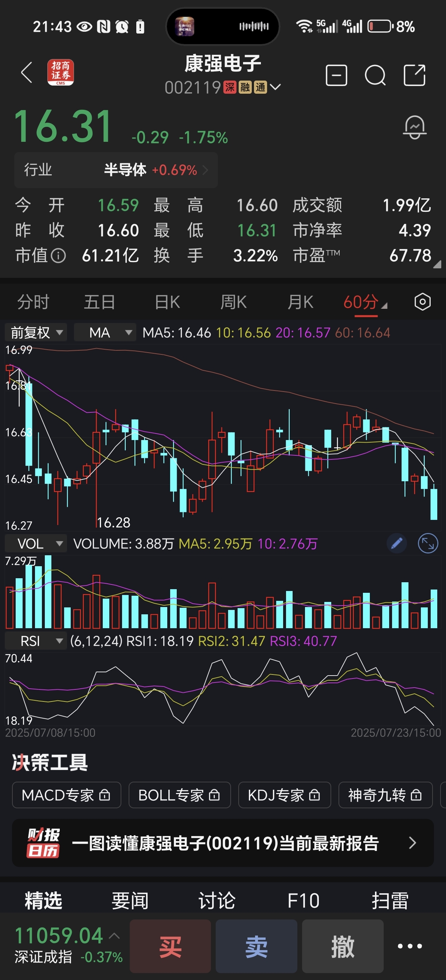Switch to 分时 tab

(x=33, y=302)
